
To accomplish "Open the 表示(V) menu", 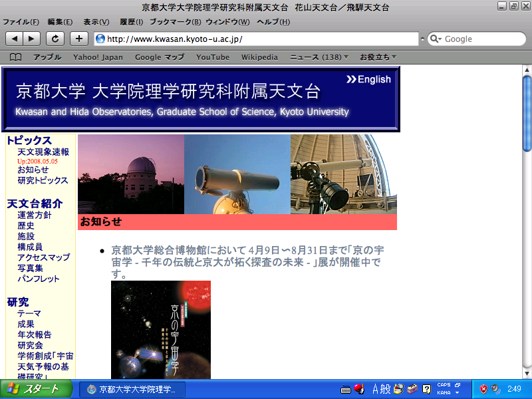I will (x=96, y=22).
